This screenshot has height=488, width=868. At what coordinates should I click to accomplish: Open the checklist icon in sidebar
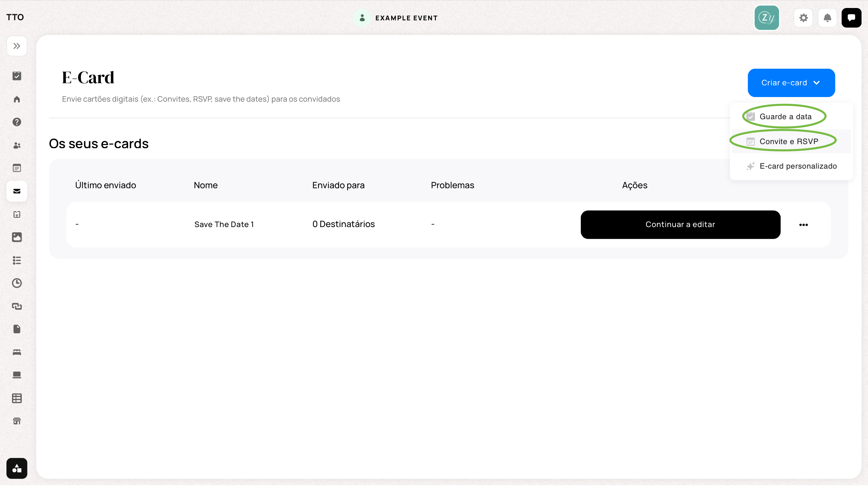pyautogui.click(x=17, y=76)
